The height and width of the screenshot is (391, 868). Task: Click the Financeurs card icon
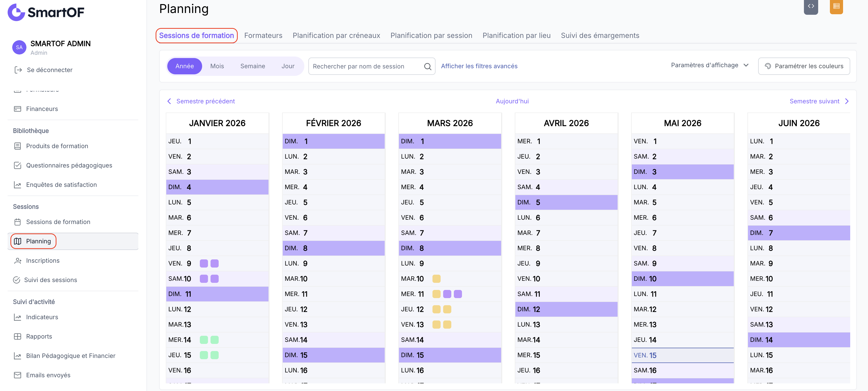click(x=18, y=109)
